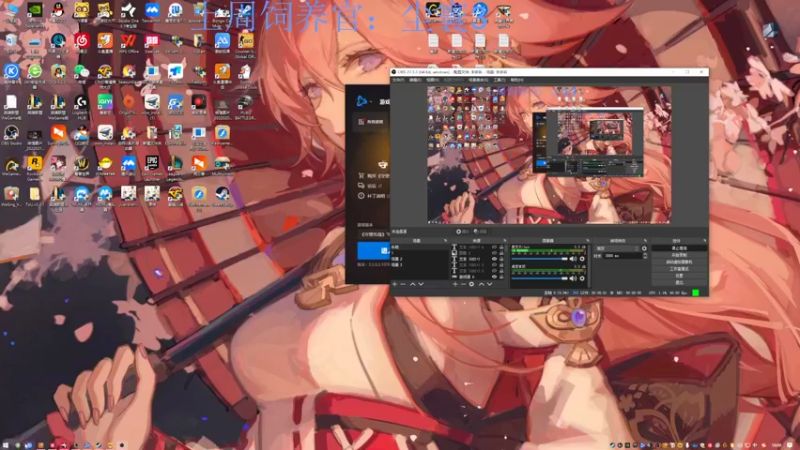Undock the Scenes panel via header icon
The image size is (800, 450).
click(445, 240)
